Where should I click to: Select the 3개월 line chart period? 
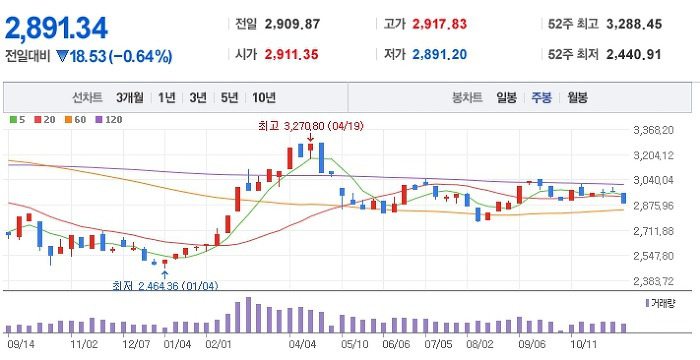129,97
